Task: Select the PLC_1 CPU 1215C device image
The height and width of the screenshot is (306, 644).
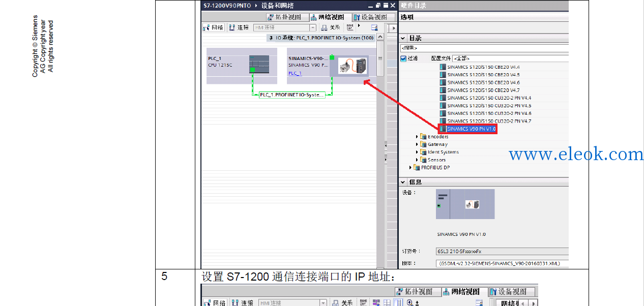Action: 259,65
